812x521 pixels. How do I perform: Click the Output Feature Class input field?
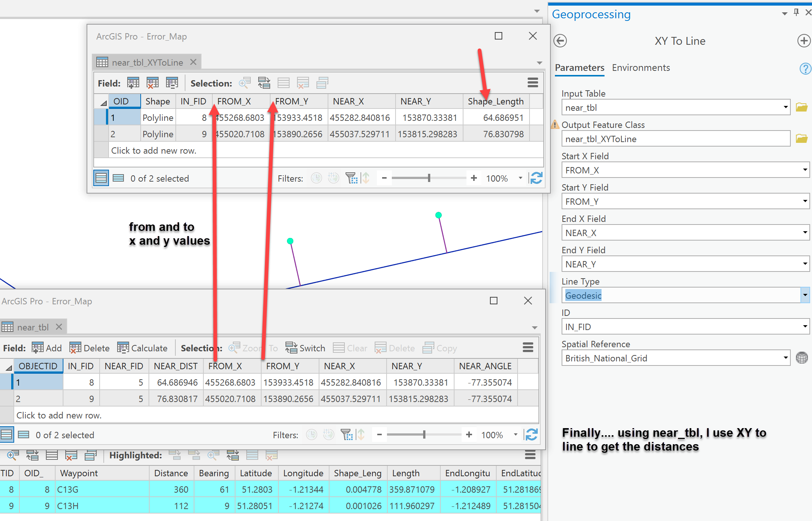[675, 139]
